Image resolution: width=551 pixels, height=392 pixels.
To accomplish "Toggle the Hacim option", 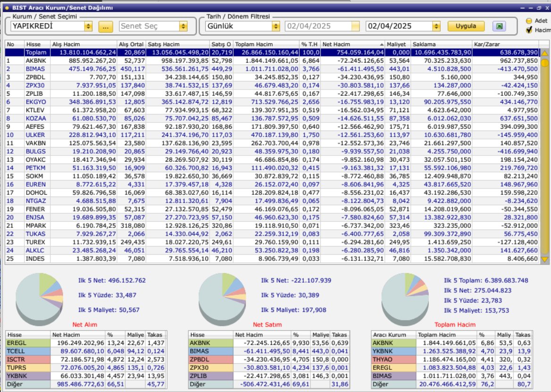I will click(529, 30).
